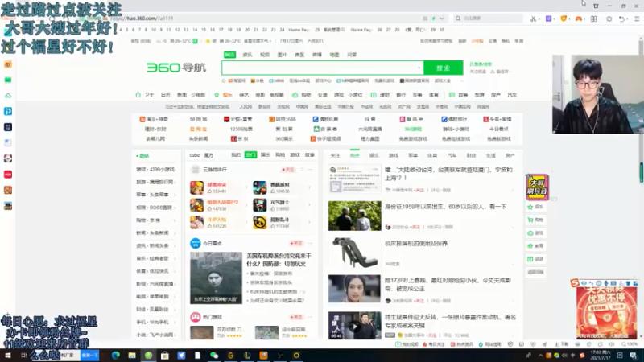Open the 携程机票 site link
Image resolution: width=644 pixels, height=362 pixels.
326,119
